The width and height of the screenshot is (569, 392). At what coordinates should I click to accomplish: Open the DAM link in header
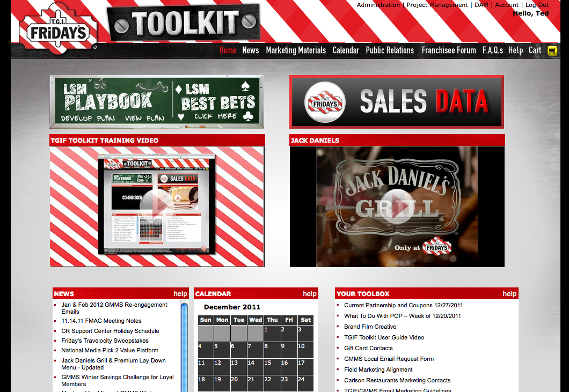click(x=481, y=5)
